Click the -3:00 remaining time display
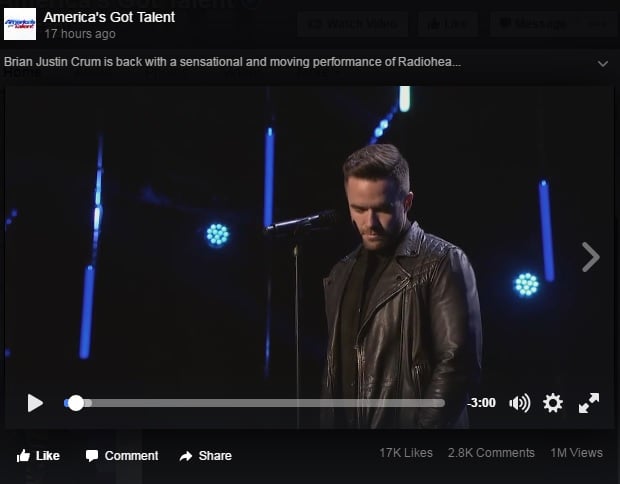Viewport: 620px width, 484px height. [x=481, y=403]
